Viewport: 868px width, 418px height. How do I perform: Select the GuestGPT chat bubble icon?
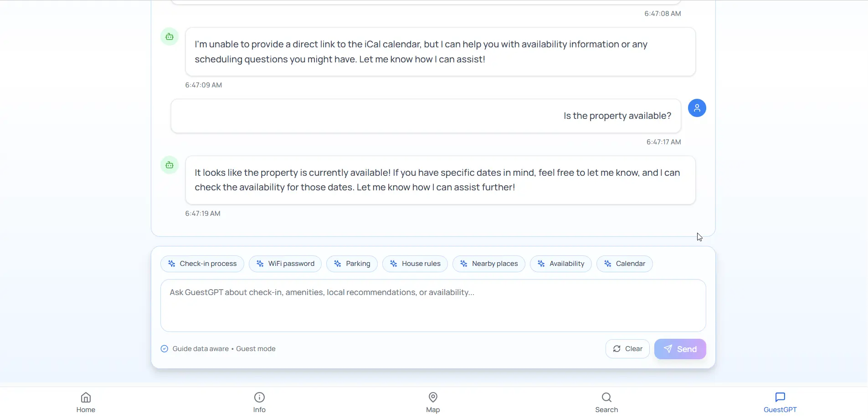point(780,397)
